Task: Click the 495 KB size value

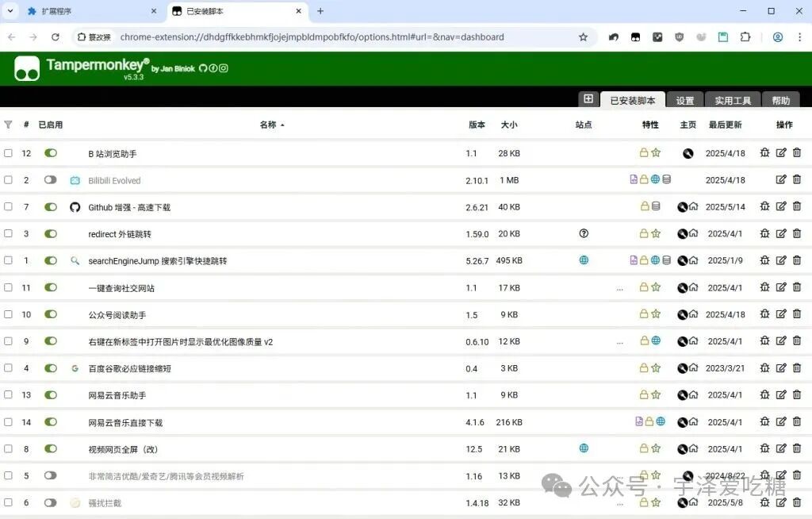Action: 509,260
